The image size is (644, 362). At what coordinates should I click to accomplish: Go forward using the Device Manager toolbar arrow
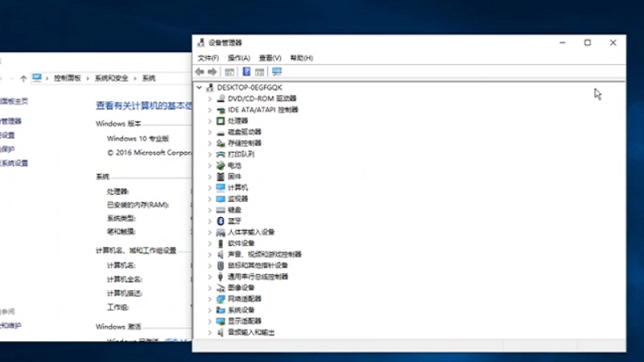click(212, 72)
